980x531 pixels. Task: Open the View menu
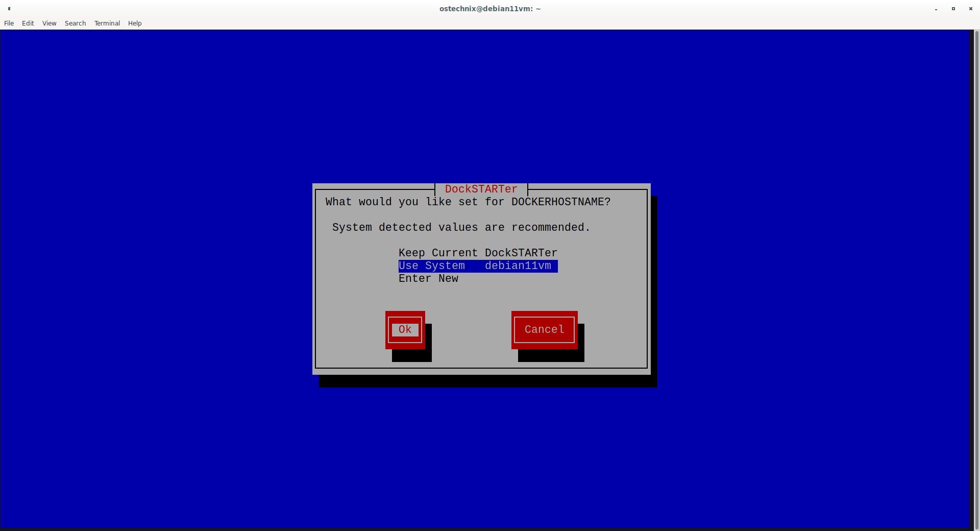(49, 23)
